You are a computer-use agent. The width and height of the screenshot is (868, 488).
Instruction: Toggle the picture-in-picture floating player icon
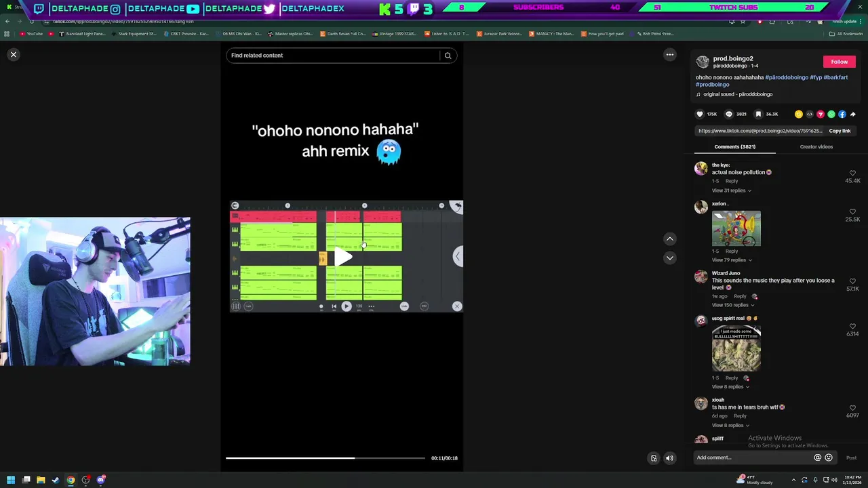(x=654, y=458)
